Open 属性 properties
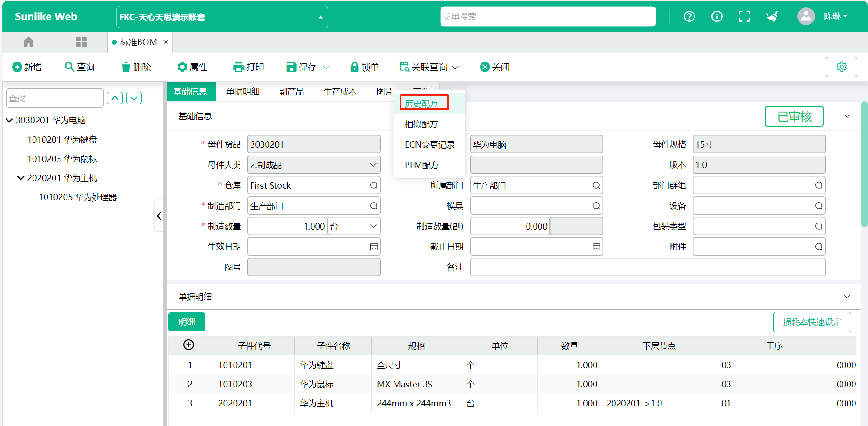Screen dimensions: 868x426 click(192, 67)
